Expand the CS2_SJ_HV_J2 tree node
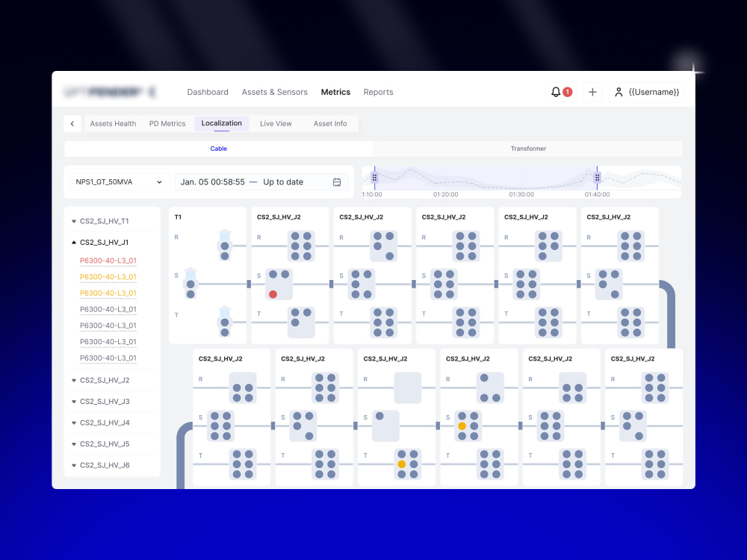747x560 pixels. point(74,381)
